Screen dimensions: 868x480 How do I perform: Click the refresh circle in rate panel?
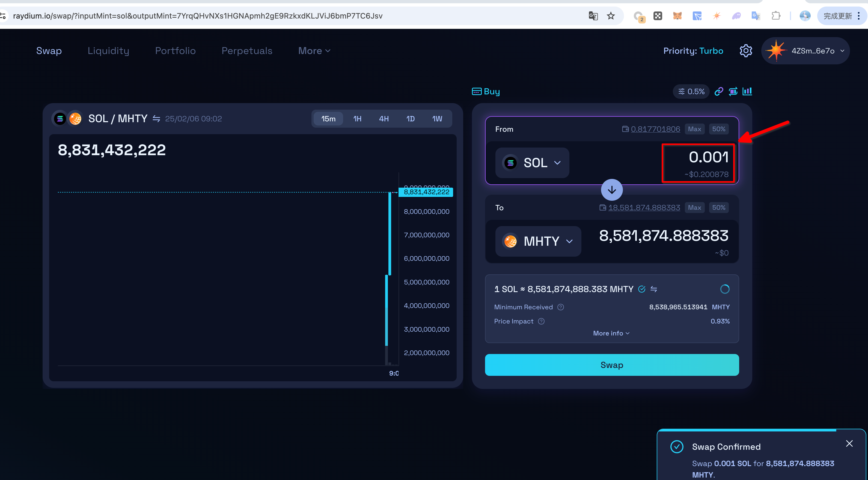click(724, 289)
